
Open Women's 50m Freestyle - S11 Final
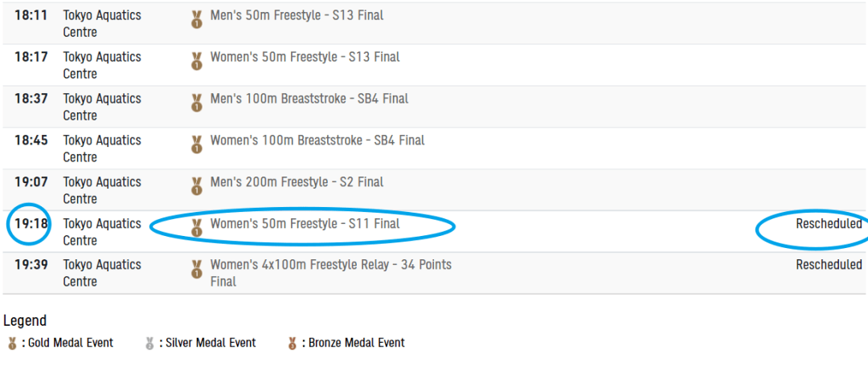pos(305,224)
